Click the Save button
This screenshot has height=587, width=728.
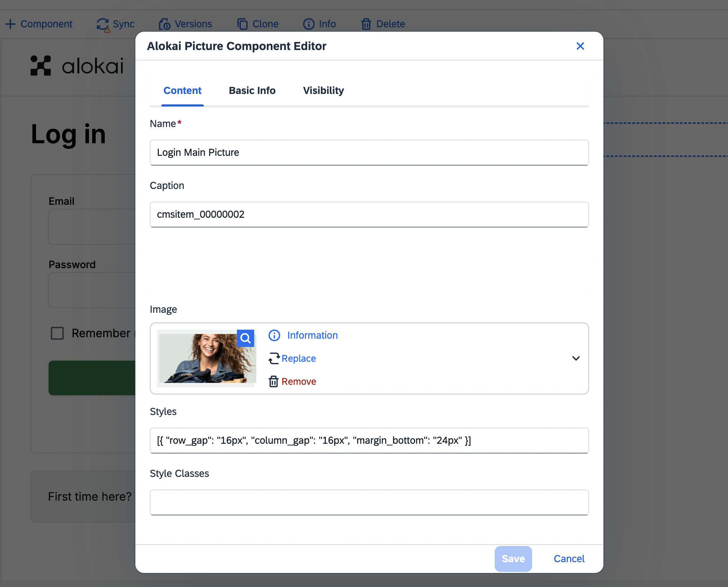pos(513,559)
